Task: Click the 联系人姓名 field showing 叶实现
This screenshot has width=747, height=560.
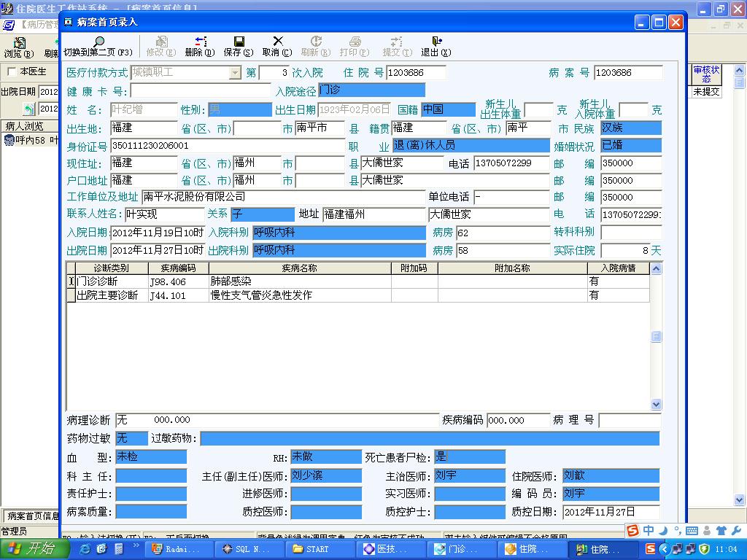Action: click(x=164, y=215)
